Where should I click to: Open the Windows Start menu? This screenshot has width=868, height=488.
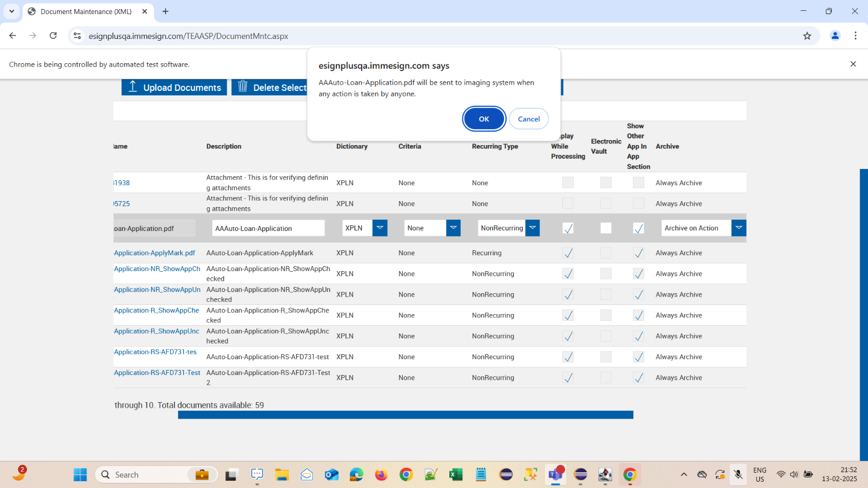point(80,474)
